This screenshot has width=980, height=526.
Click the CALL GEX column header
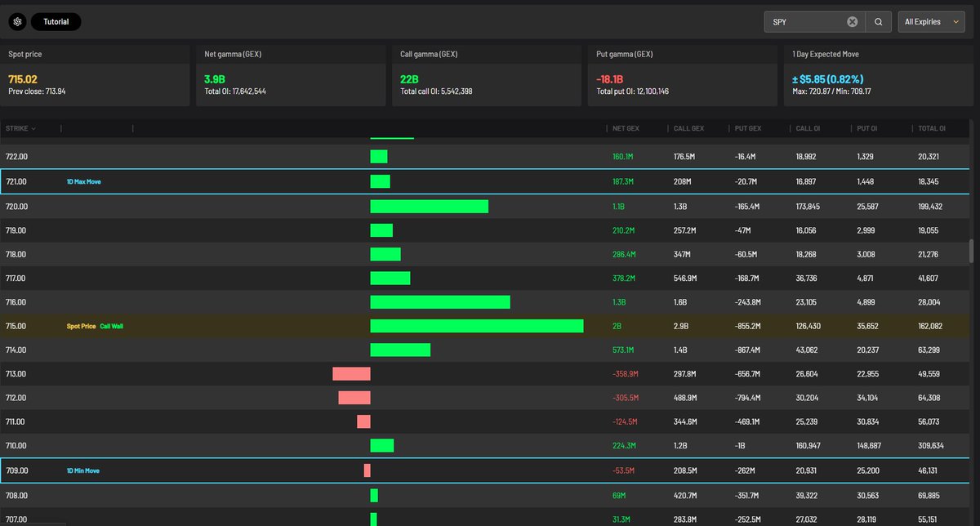tap(688, 128)
